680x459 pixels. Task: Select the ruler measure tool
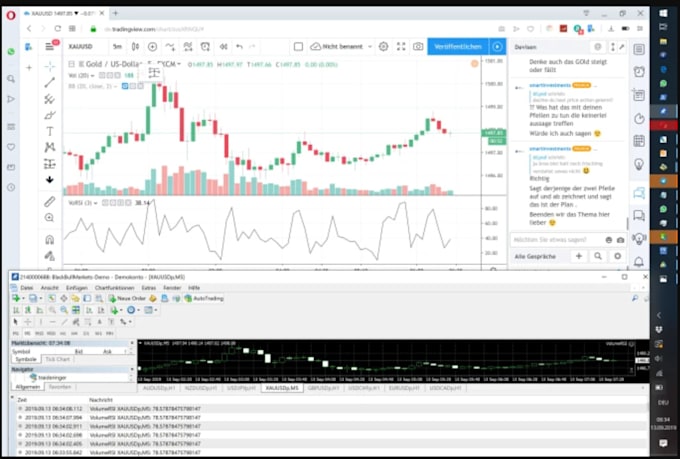tap(49, 202)
